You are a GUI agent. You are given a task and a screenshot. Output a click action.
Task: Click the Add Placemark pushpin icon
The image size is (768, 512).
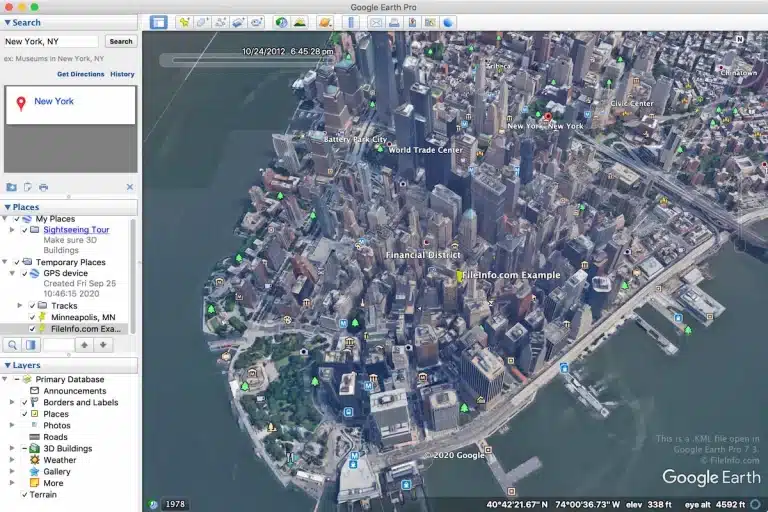184,22
